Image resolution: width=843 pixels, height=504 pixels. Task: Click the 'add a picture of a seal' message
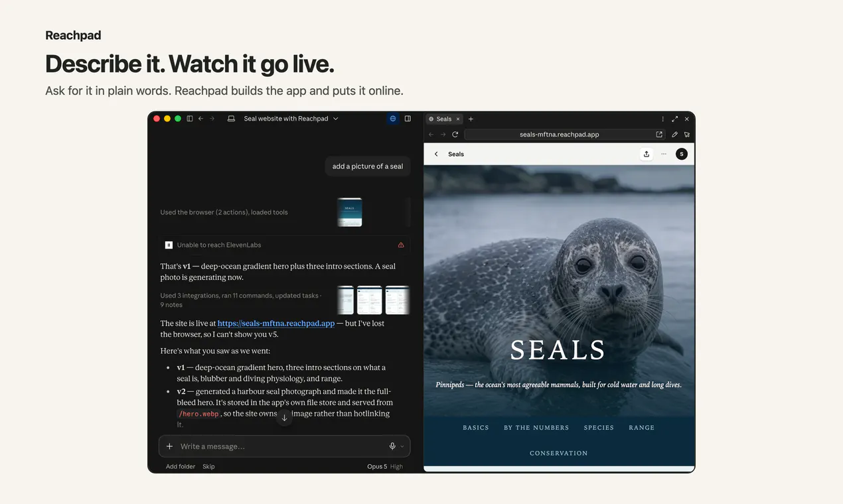[368, 166]
